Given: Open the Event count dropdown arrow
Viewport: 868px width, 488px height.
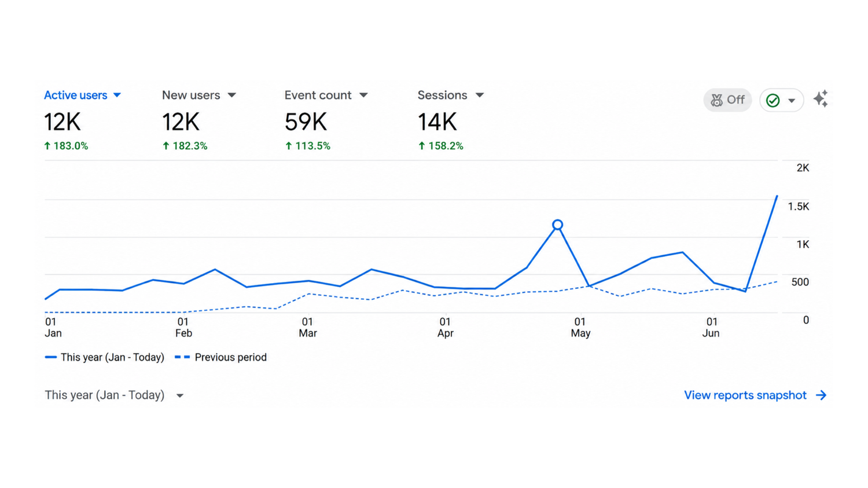Looking at the screenshot, I should click(363, 95).
